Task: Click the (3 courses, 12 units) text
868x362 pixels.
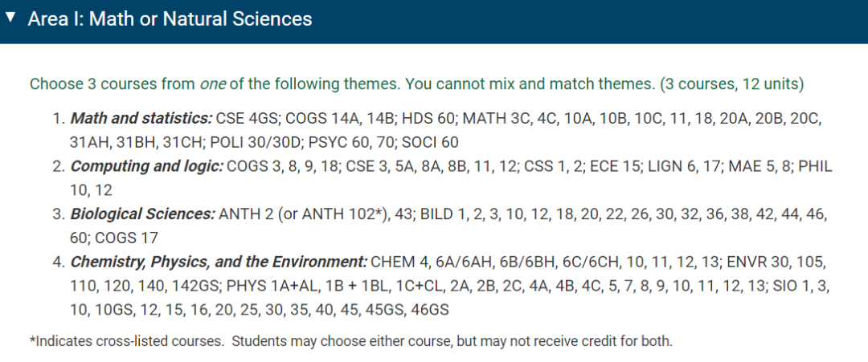Action: [x=732, y=84]
